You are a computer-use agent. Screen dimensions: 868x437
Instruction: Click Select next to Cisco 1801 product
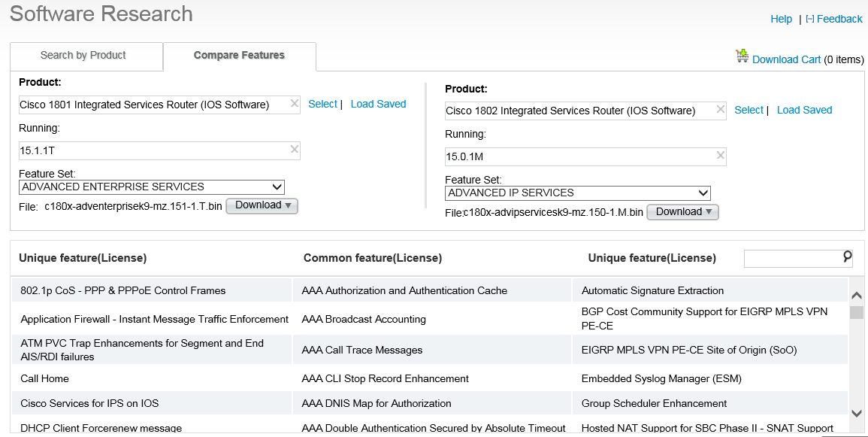point(322,104)
